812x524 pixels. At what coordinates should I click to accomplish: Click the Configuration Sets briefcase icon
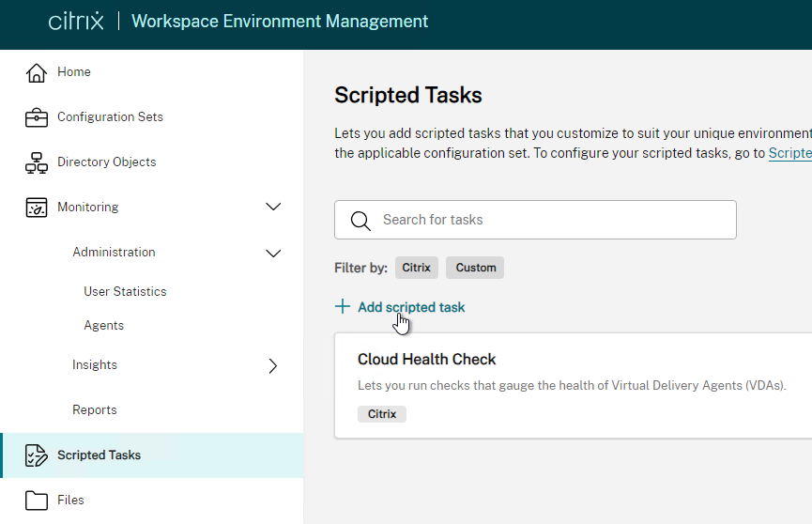pos(37,117)
